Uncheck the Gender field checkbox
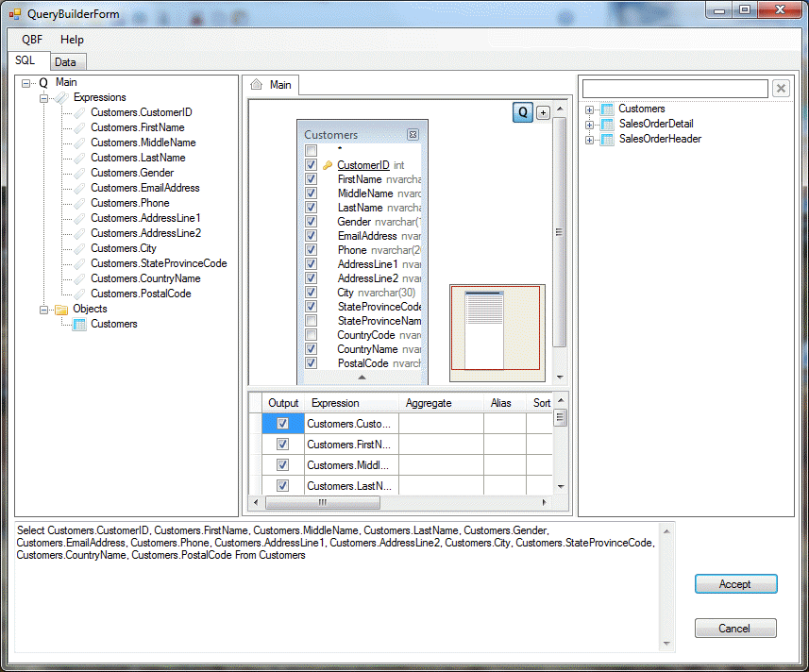This screenshot has width=809, height=672. (311, 221)
